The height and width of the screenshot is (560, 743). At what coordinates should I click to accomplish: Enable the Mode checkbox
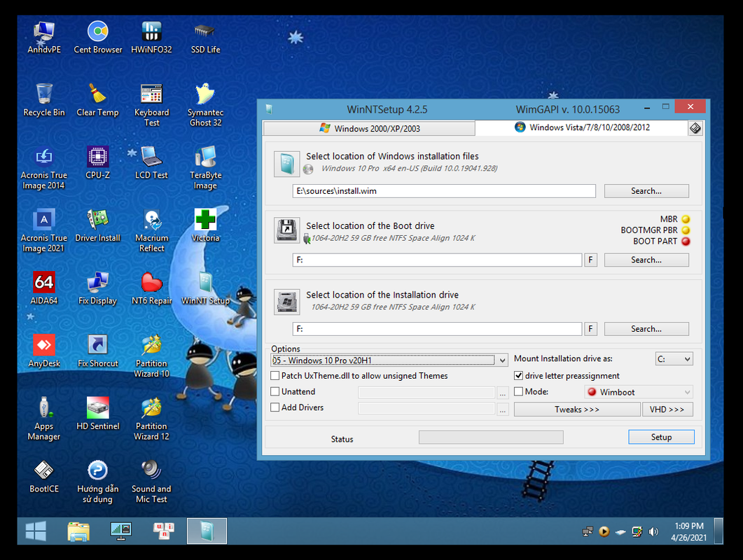click(518, 392)
